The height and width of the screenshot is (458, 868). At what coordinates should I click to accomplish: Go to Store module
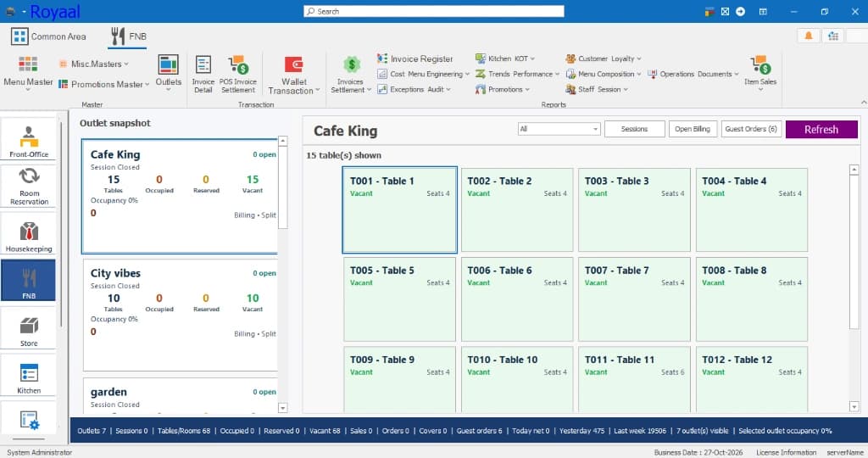click(29, 330)
